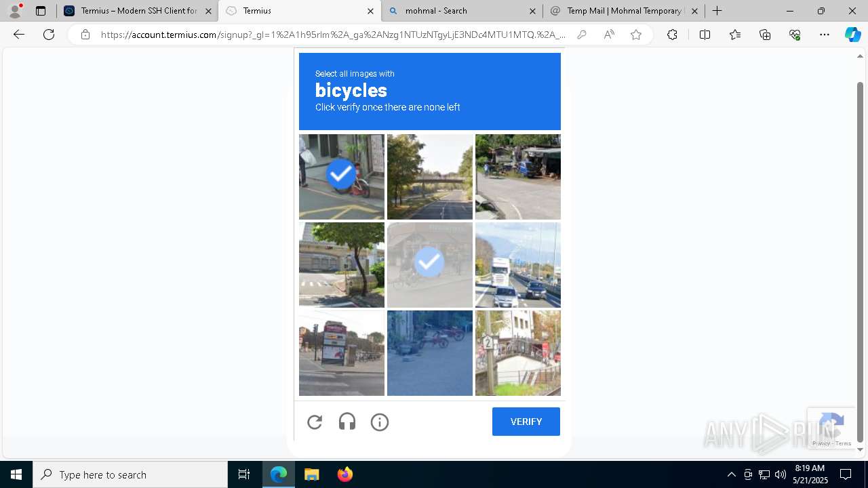Select the tree and building crosswalk tile
868x488 pixels.
[x=342, y=265]
